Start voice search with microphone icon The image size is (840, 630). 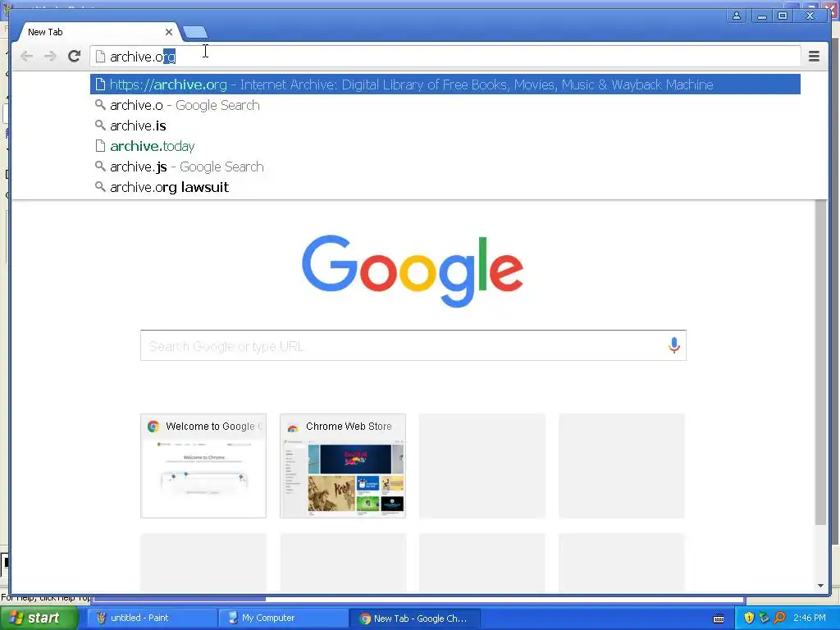674,345
